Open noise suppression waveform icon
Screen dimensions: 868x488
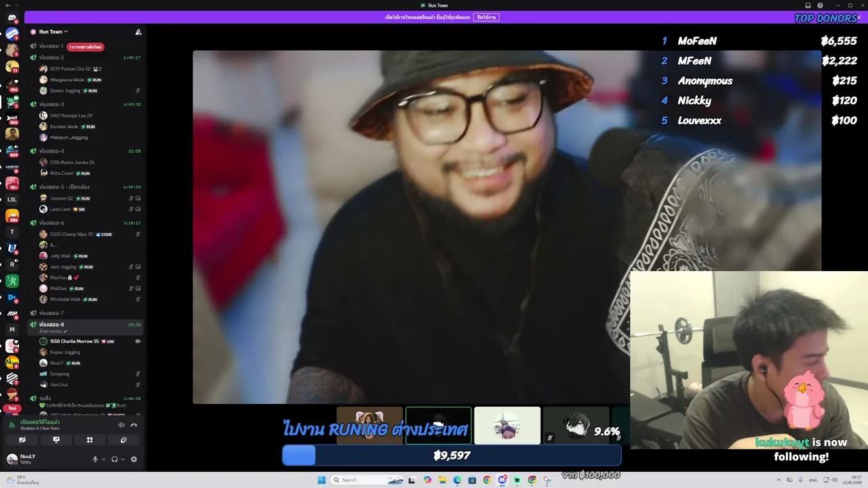(x=121, y=425)
